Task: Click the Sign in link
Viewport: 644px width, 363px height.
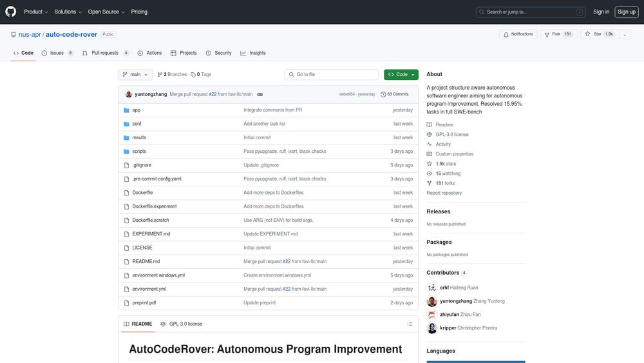Action: [x=601, y=12]
